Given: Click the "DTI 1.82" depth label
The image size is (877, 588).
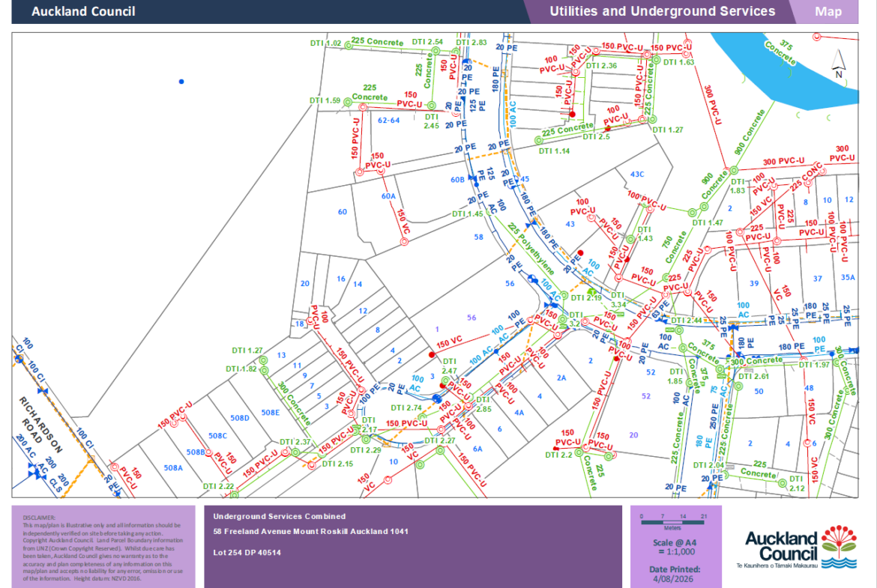Looking at the screenshot, I should (x=241, y=369).
